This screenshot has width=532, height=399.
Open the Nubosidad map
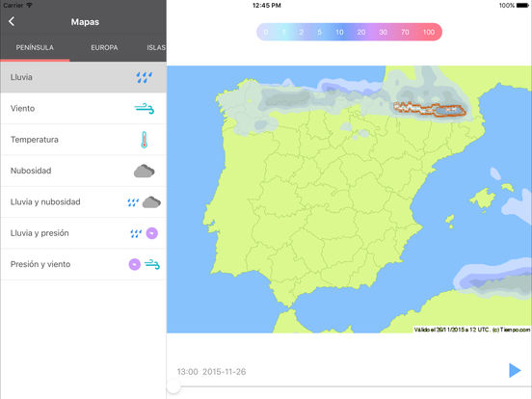point(83,171)
